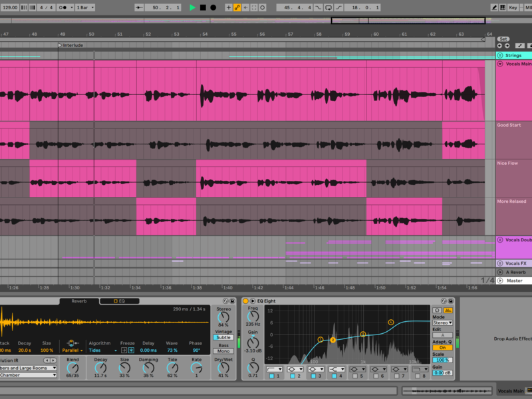Toggle EQ Eight spectrum analyzer button
Screen dimensions: 532x399
click(448, 310)
